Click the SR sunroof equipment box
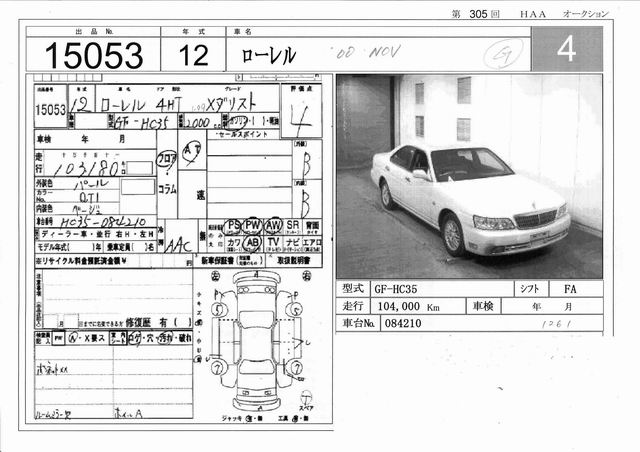The image size is (640, 452). (291, 226)
